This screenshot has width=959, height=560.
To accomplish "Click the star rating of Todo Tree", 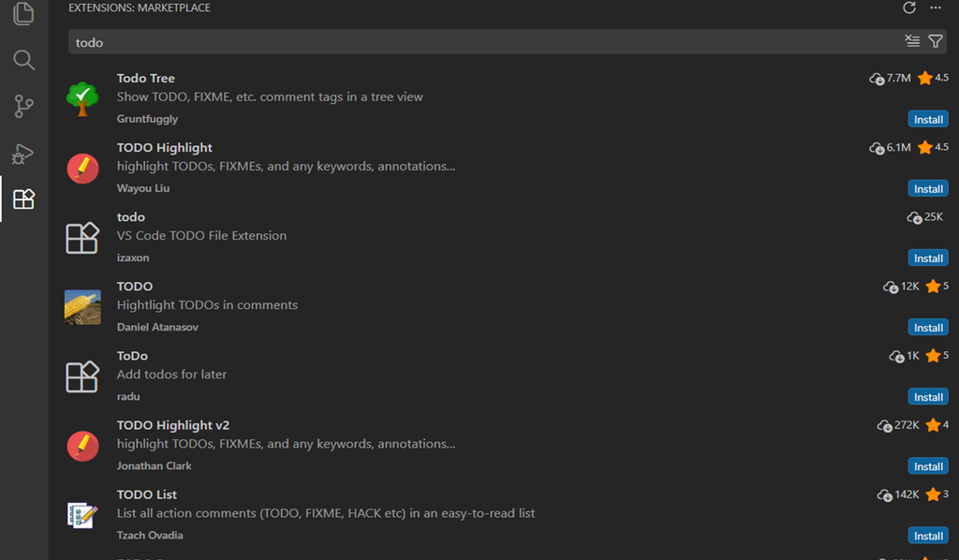I will pos(934,79).
